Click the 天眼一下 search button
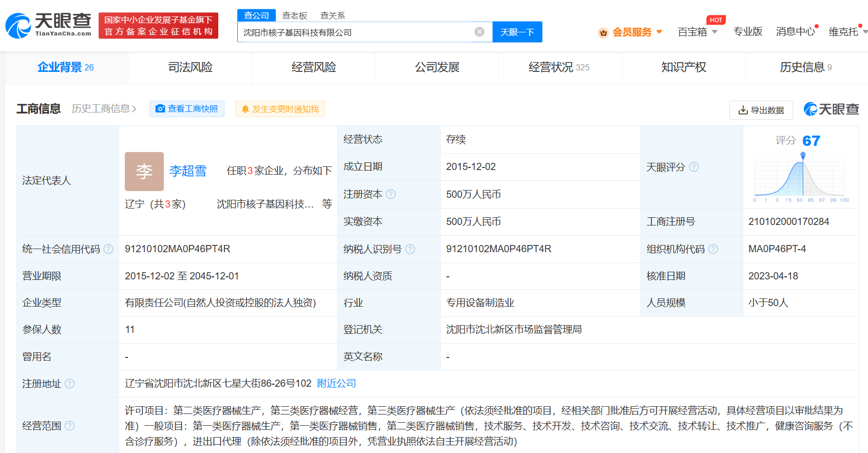The image size is (868, 453). pyautogui.click(x=517, y=32)
